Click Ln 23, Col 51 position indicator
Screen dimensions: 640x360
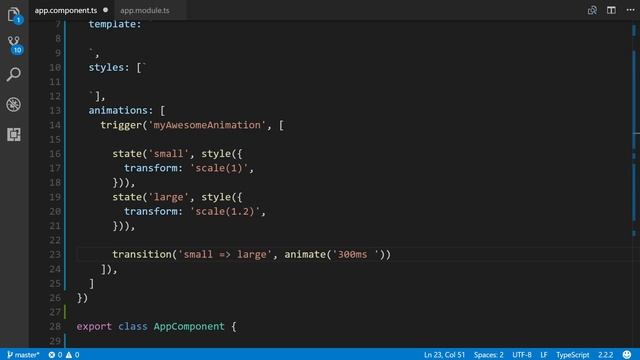[x=444, y=355]
